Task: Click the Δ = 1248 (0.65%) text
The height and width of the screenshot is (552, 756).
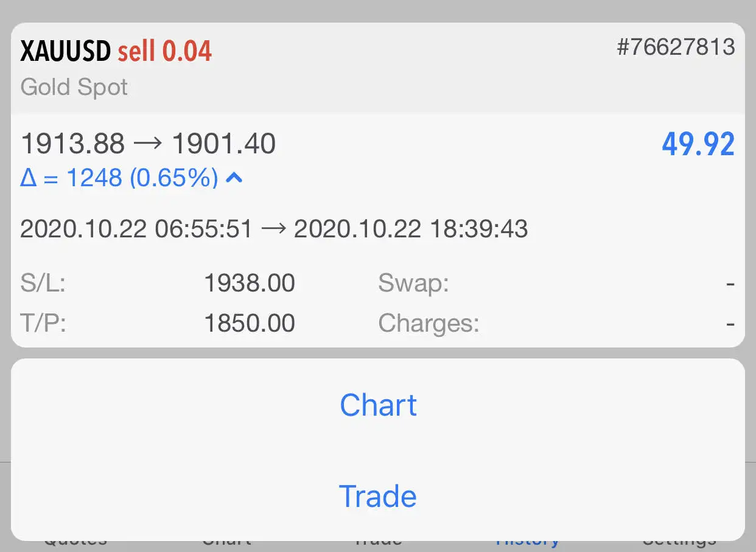Action: (119, 178)
